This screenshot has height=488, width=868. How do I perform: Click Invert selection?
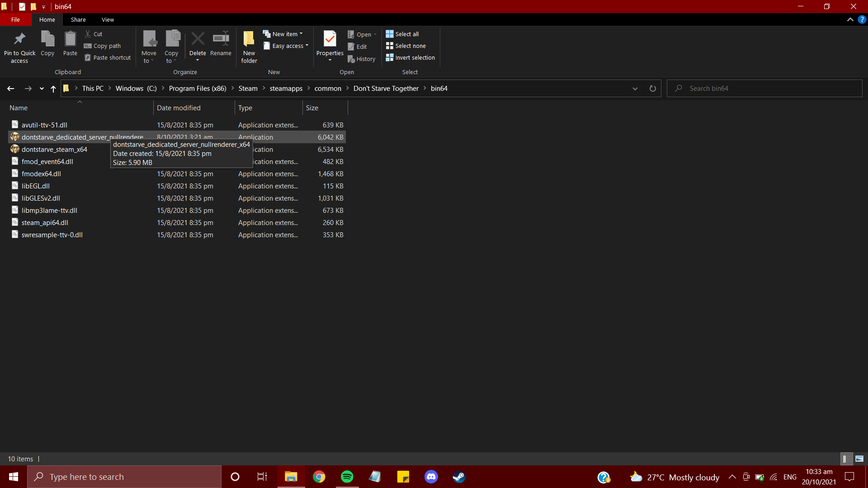(x=410, y=57)
